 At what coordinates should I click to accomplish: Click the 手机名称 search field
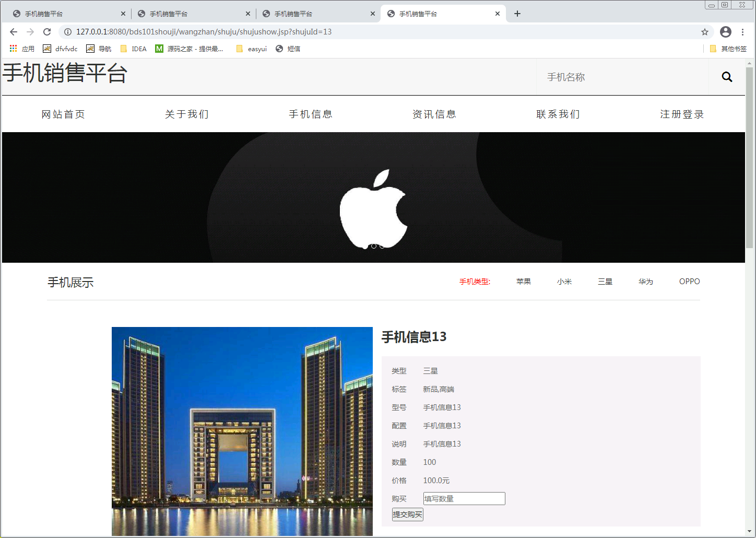pyautogui.click(x=622, y=77)
